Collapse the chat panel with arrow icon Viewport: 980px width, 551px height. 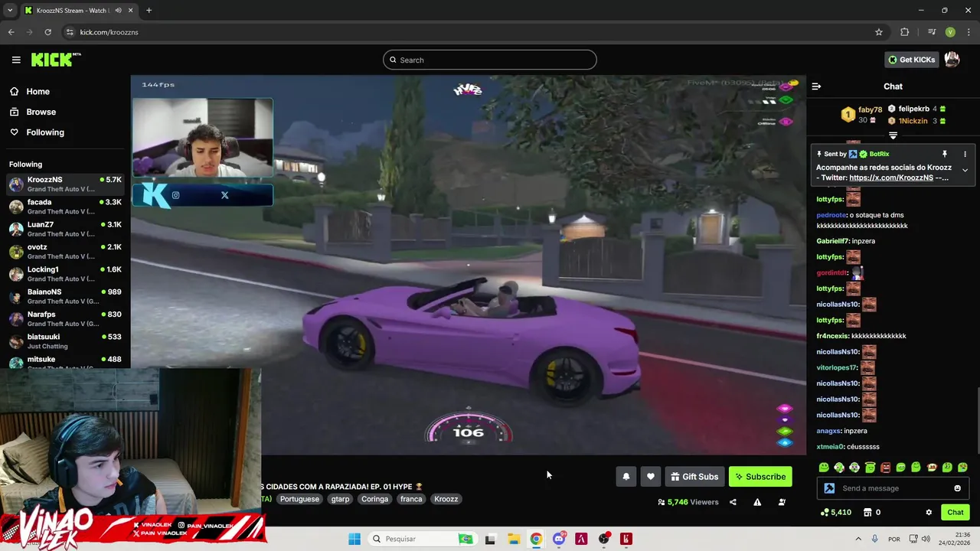(816, 86)
